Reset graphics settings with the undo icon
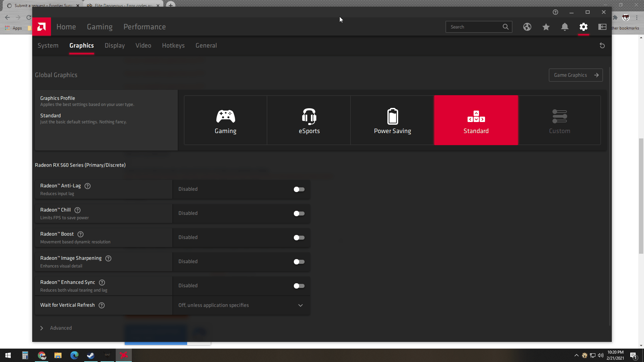 click(602, 46)
